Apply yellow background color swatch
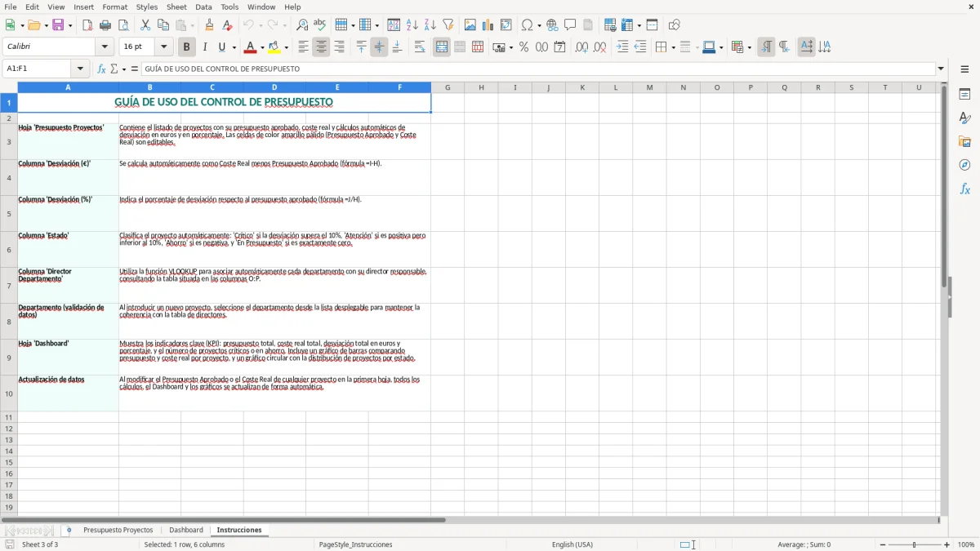Image resolution: width=980 pixels, height=551 pixels. (274, 47)
